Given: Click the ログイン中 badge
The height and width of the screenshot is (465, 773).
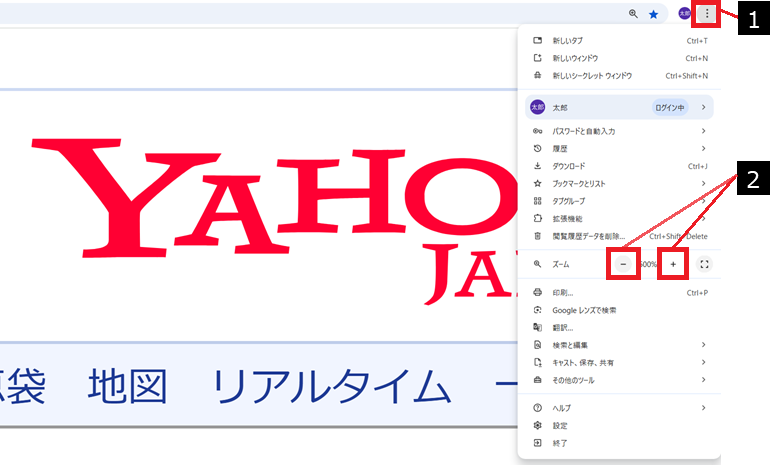Looking at the screenshot, I should click(669, 107).
